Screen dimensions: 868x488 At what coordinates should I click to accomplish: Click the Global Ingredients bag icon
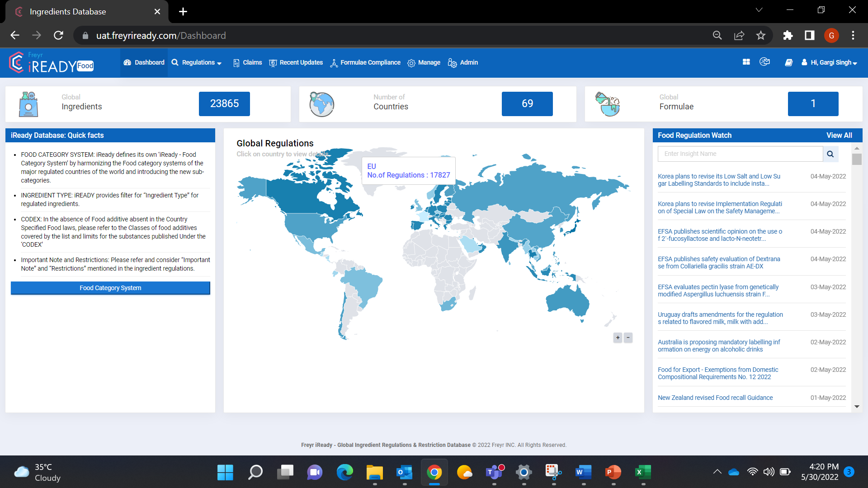(x=28, y=104)
